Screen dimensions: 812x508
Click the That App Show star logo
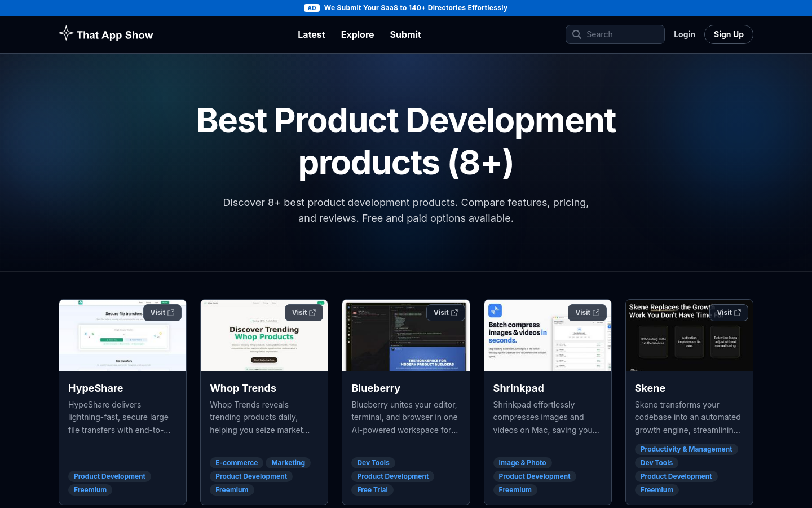click(x=66, y=33)
